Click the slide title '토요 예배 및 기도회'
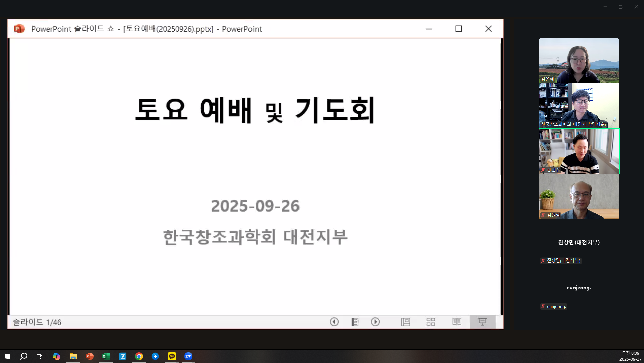This screenshot has height=363, width=644. point(255,110)
